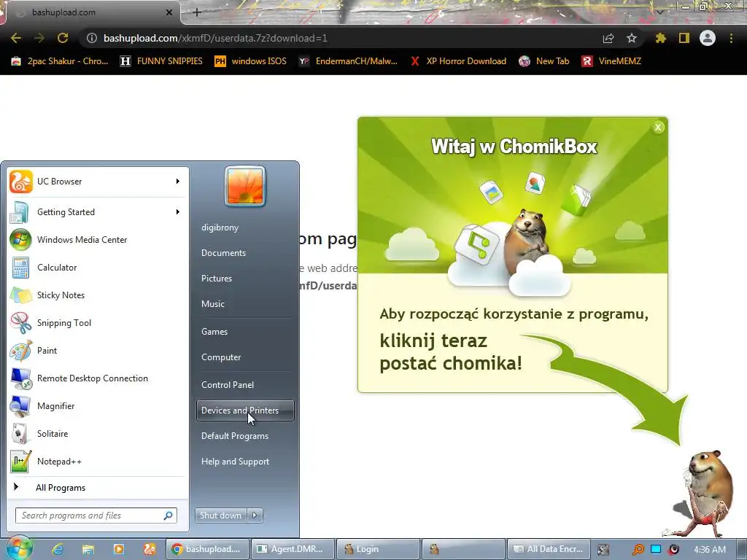This screenshot has height=560, width=747.
Task: Click the site information icon
Action: tap(91, 38)
